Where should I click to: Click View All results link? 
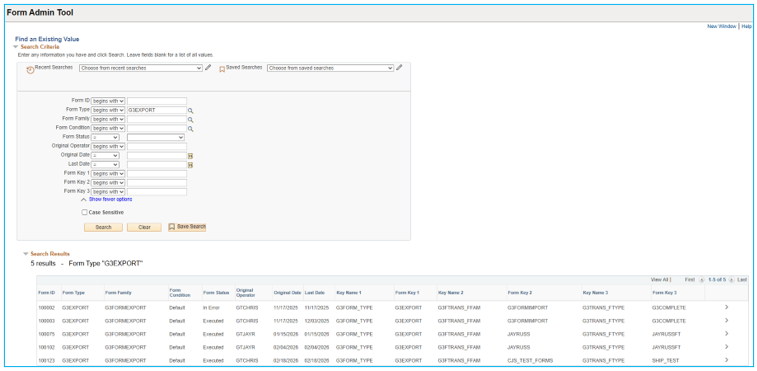[659, 280]
